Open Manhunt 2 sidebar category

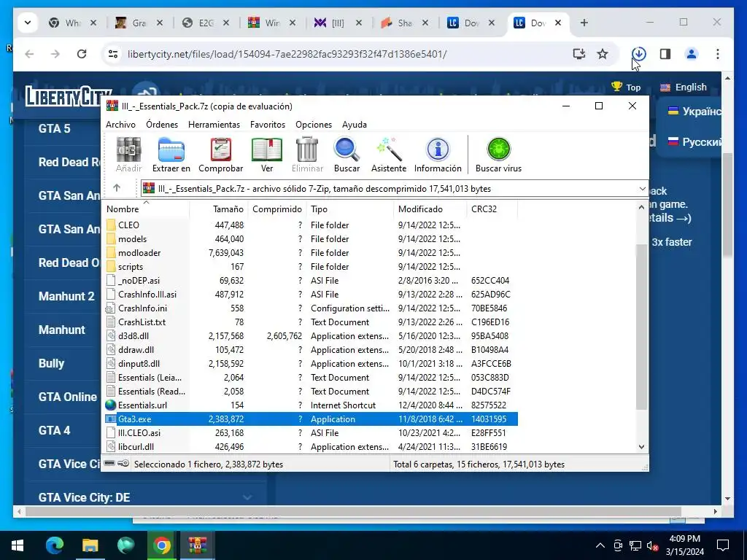66,296
